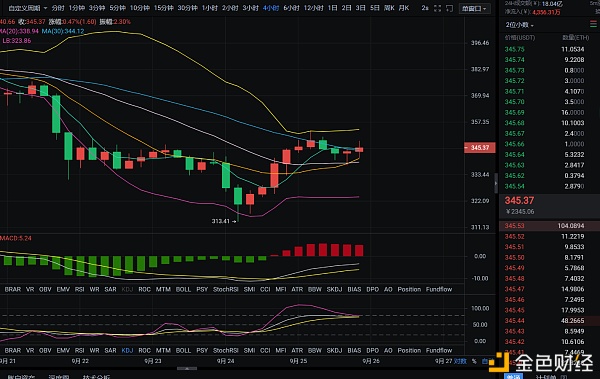The height and width of the screenshot is (379, 600).
Task: Select Position in row under MACD panel
Action: (409, 289)
